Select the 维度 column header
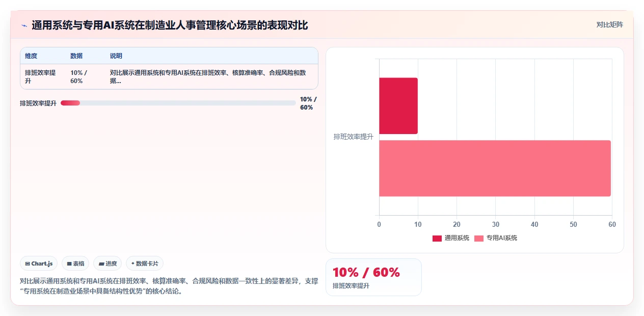Screen dimensions: 644x316 pyautogui.click(x=31, y=56)
